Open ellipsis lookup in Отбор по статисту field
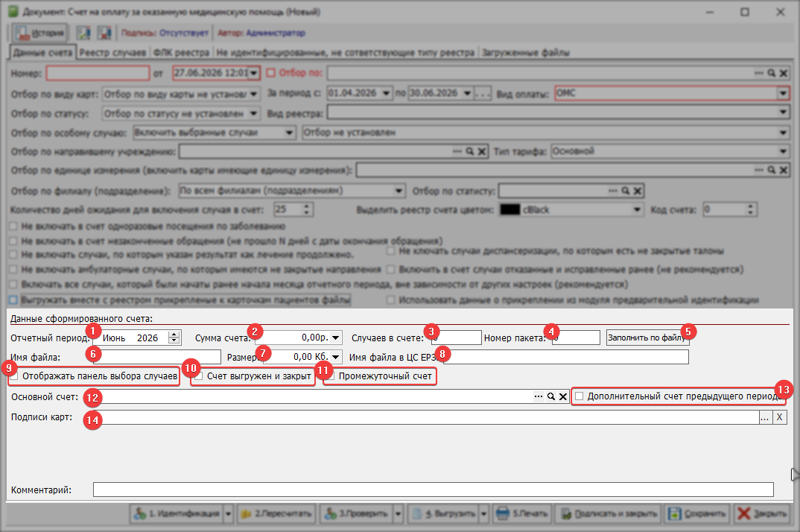The image size is (800, 532). pyautogui.click(x=613, y=191)
